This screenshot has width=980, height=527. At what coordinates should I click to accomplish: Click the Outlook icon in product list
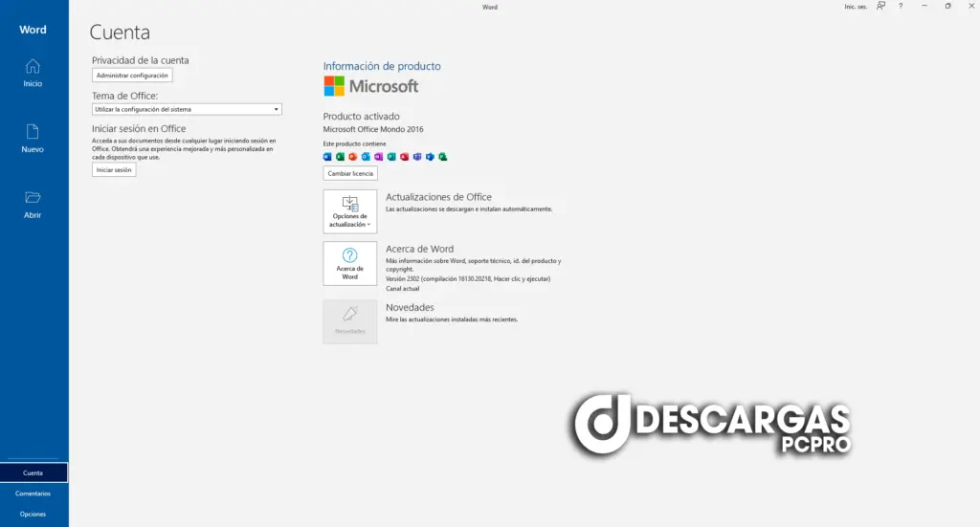coord(366,157)
